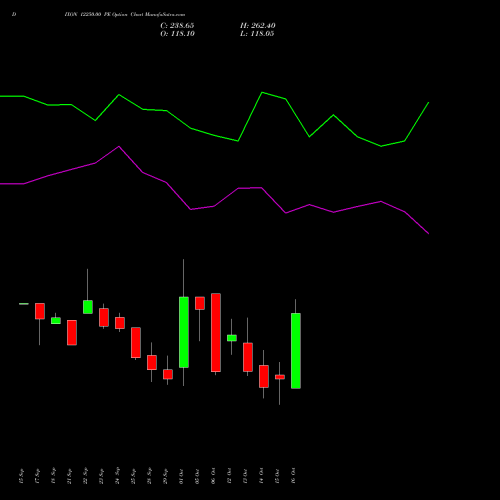The height and width of the screenshot is (500, 500).
Task: Select the 21 Sep date label
Action: (x=69, y=476)
